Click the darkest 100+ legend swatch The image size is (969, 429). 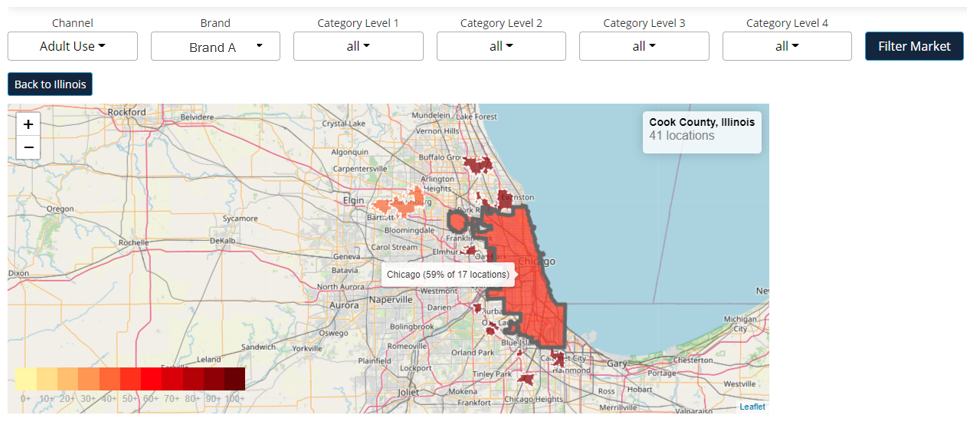point(234,379)
